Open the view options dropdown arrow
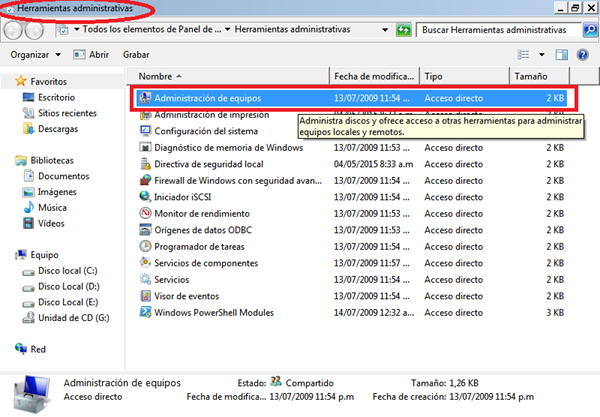Image resolution: width=600 pixels, height=417 pixels. tap(542, 55)
